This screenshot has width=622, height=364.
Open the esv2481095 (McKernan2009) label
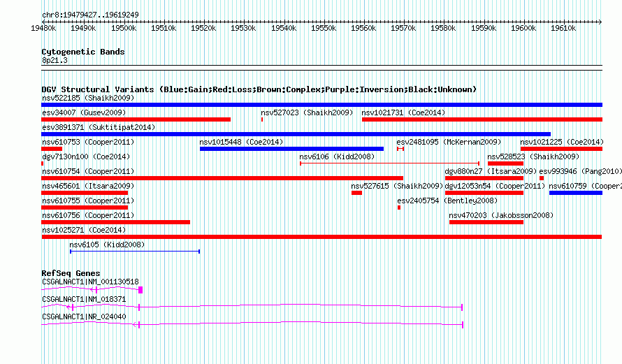click(x=449, y=142)
